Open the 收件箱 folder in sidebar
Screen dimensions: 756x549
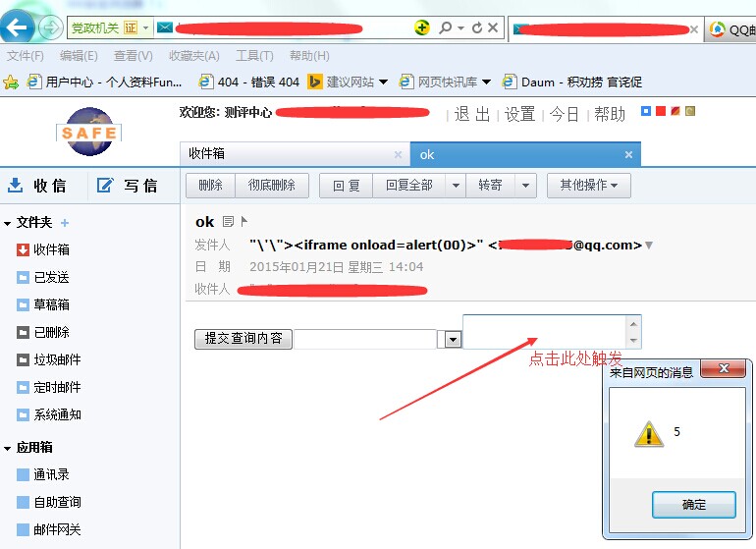[x=43, y=249]
